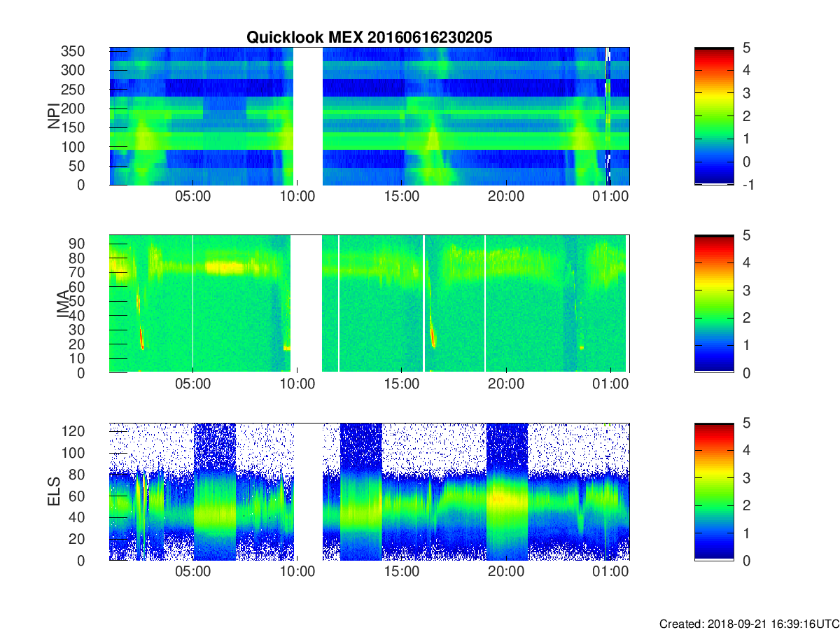840x630 pixels.
Task: Click the '20:00' time label under IMA panel
Action: point(506,384)
